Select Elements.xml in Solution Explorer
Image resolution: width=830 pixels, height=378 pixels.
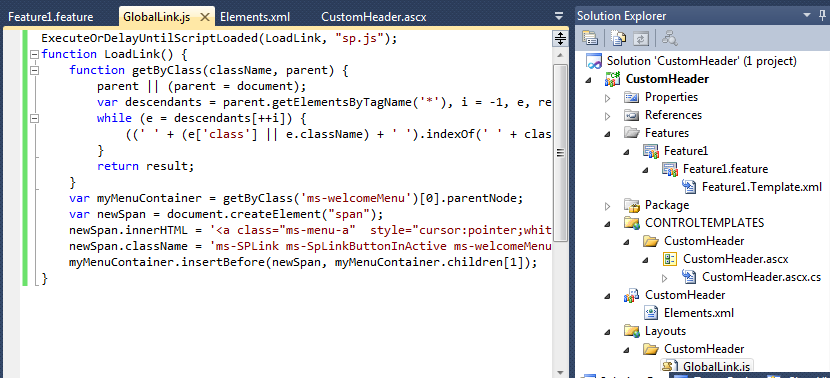pos(699,313)
